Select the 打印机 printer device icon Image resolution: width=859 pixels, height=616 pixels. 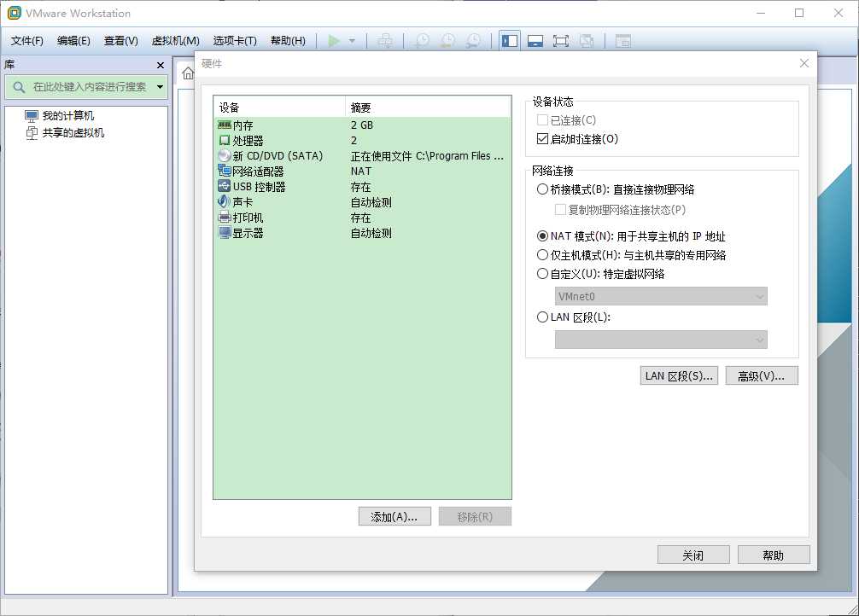pyautogui.click(x=224, y=218)
